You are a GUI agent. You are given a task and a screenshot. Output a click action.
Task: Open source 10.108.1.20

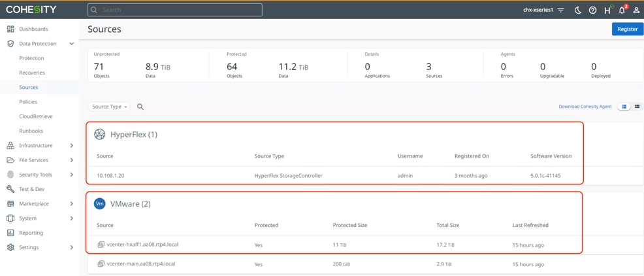tap(110, 176)
